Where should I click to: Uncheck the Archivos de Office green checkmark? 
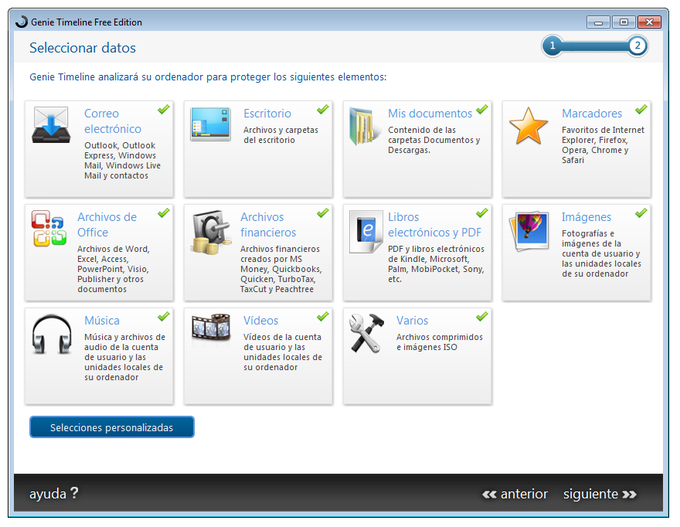(163, 213)
